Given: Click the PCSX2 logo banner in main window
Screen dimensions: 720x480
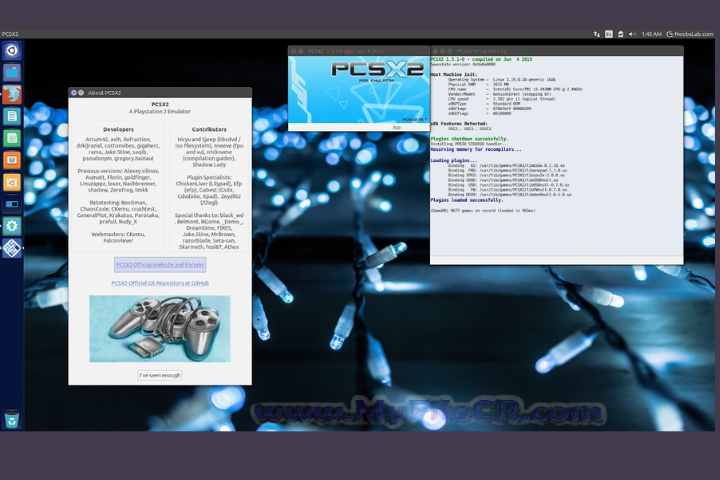Looking at the screenshot, I should coord(359,90).
